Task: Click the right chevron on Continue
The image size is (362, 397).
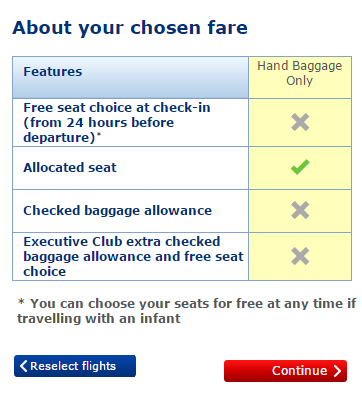Action: (x=337, y=371)
